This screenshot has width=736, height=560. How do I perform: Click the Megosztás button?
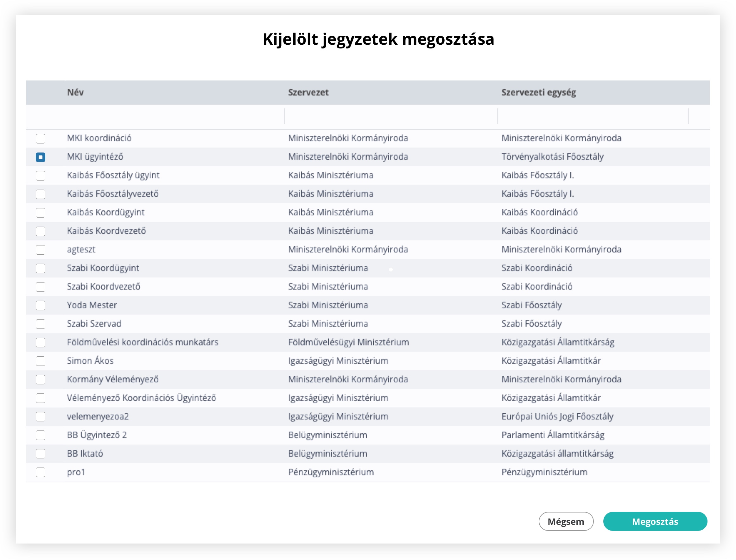(x=654, y=521)
